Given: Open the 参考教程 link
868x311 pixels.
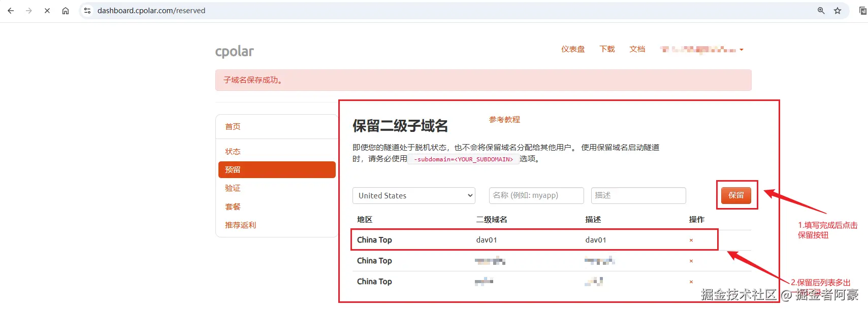Looking at the screenshot, I should [504, 120].
